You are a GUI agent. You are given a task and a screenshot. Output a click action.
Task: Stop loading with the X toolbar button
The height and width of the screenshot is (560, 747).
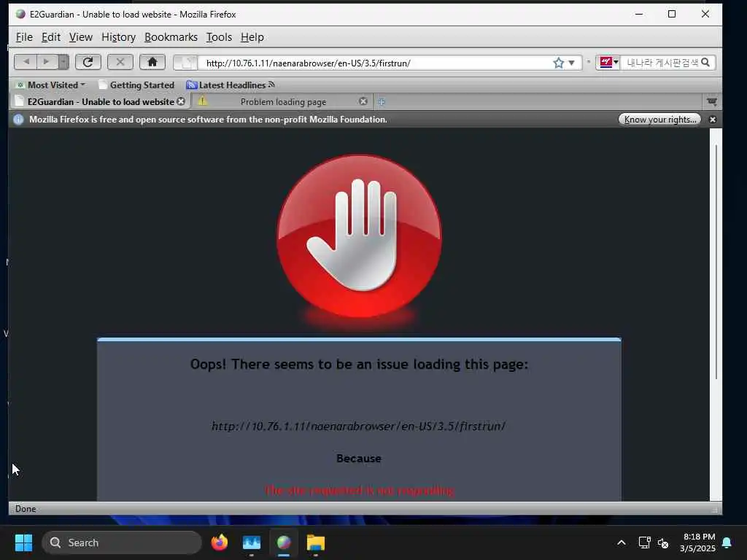(120, 62)
